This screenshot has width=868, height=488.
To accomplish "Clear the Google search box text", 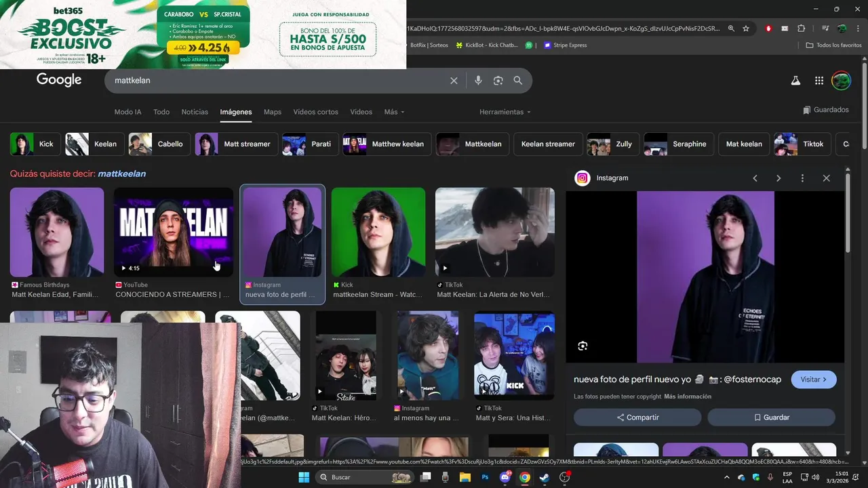I will tap(454, 81).
